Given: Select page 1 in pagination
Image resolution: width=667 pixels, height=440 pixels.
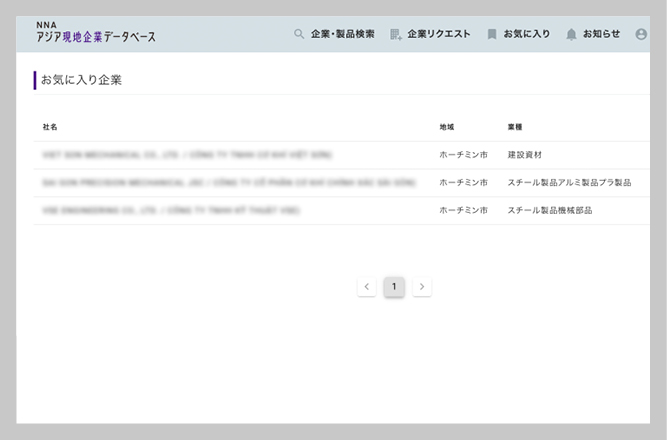Looking at the screenshot, I should pos(394,287).
